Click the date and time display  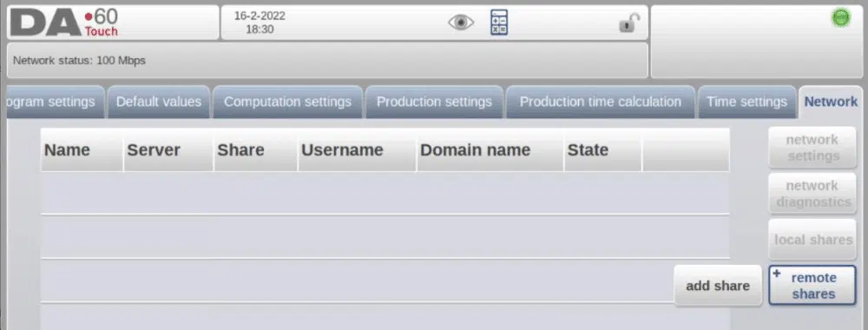[260, 23]
